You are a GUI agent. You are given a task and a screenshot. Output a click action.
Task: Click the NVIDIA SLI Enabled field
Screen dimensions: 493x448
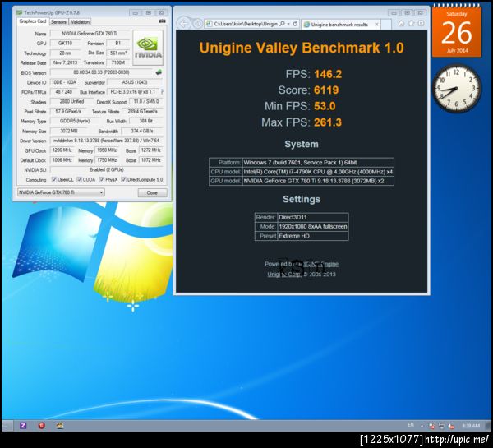click(x=107, y=170)
